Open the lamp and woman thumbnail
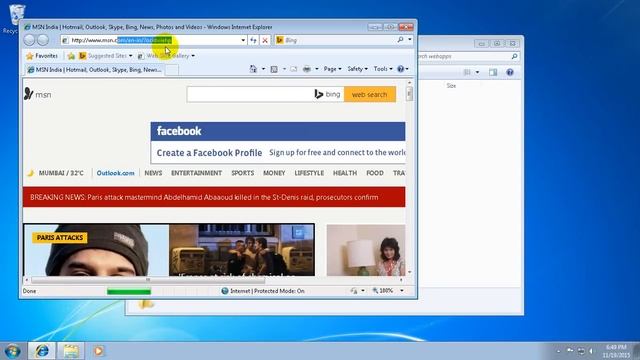This screenshot has height=360, width=640. point(366,250)
